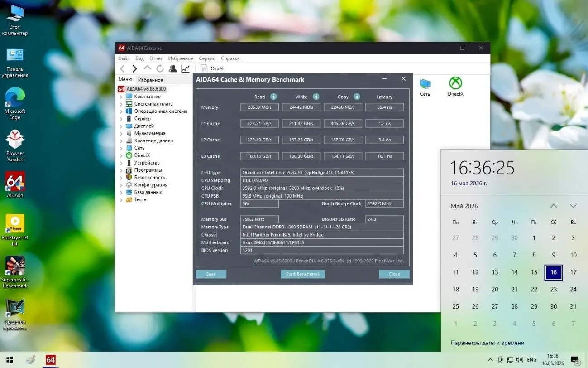Open the Файл menu
The height and width of the screenshot is (368, 588).
click(124, 58)
